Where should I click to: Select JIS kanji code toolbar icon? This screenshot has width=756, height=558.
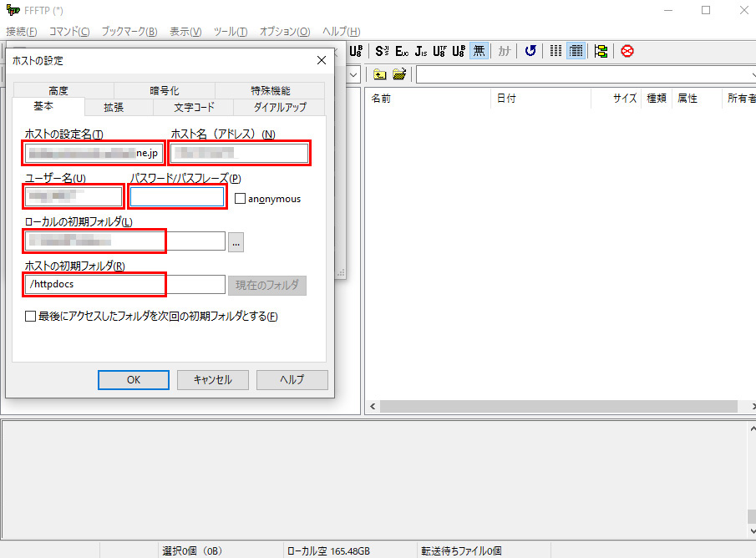coord(421,51)
